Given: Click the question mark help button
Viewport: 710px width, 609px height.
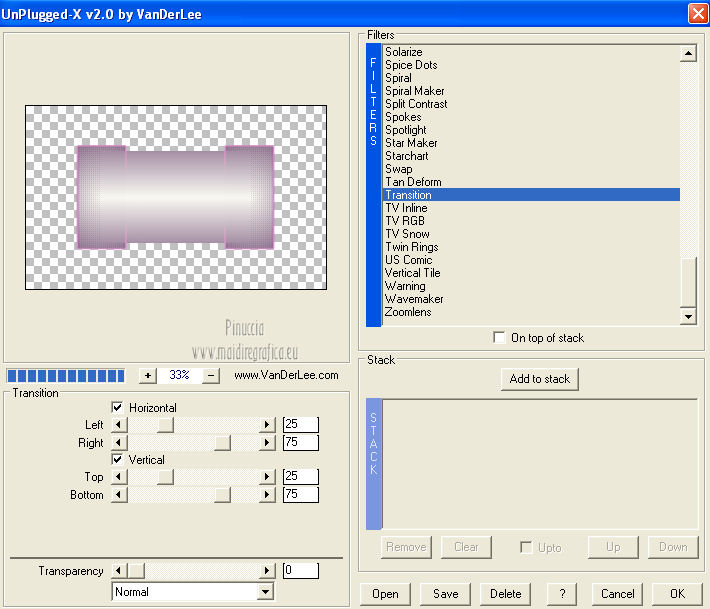Looking at the screenshot, I should tap(562, 594).
